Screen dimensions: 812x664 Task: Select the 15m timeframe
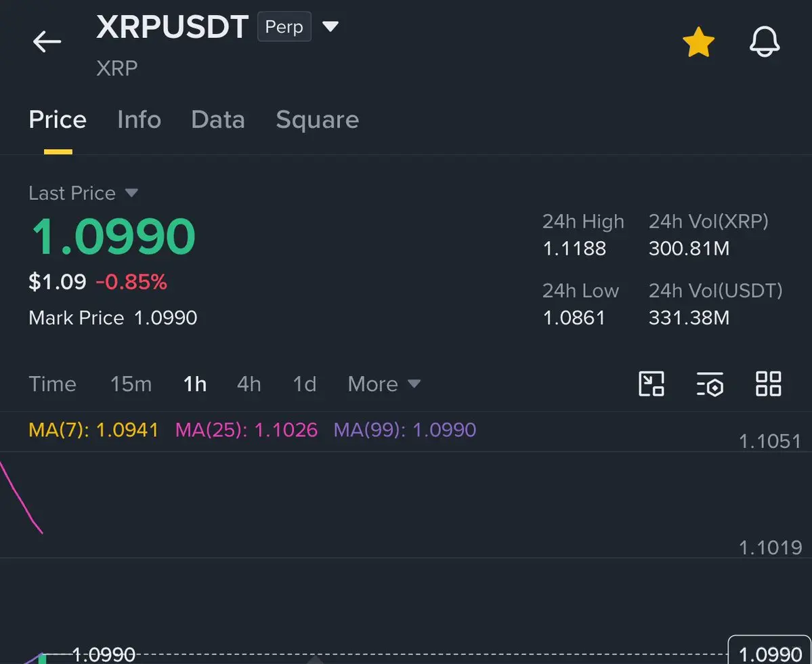(x=131, y=383)
